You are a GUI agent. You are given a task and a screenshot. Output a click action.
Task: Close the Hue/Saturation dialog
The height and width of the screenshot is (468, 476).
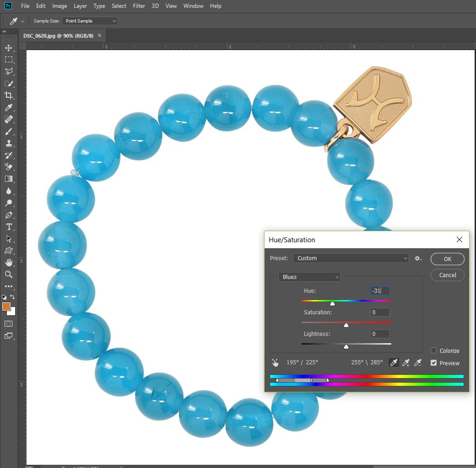coord(459,240)
